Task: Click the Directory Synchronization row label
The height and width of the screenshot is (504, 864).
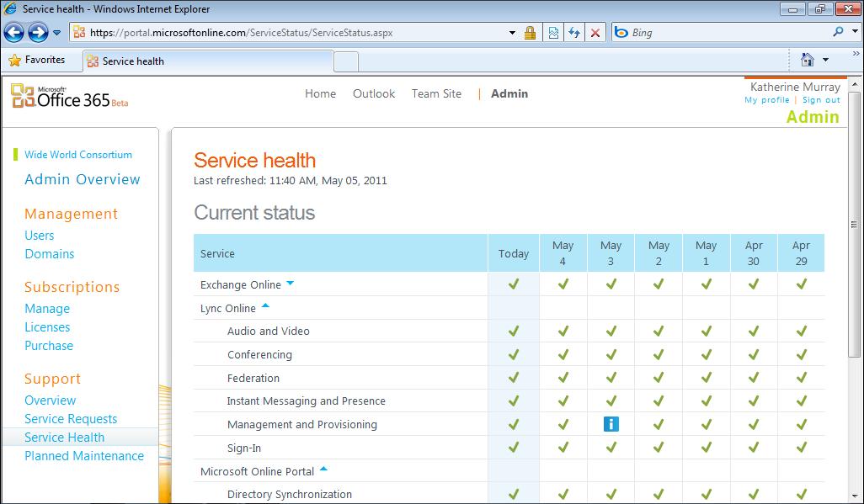Action: [290, 494]
